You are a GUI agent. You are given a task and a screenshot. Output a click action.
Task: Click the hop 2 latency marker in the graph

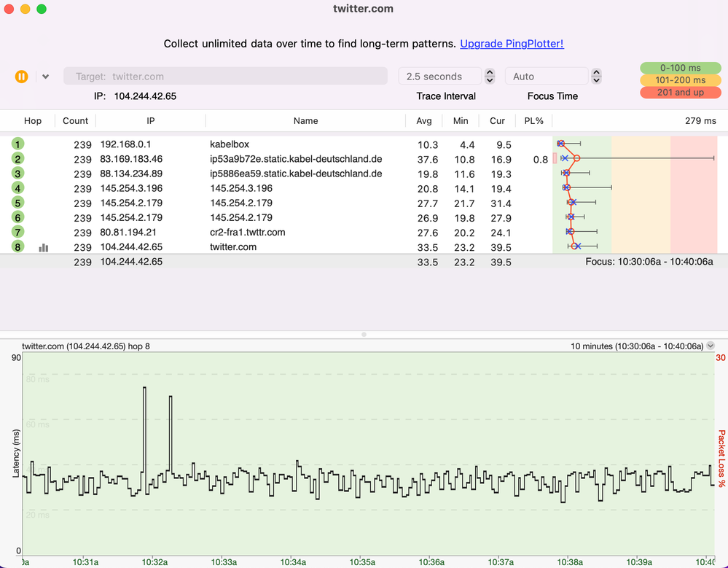click(x=576, y=158)
